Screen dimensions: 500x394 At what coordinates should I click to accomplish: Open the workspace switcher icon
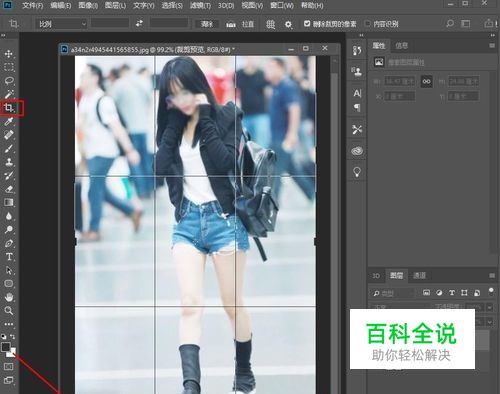(466, 23)
